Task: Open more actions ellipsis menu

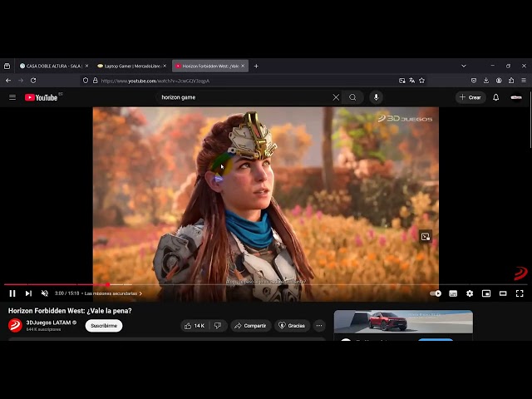Action: (319, 326)
